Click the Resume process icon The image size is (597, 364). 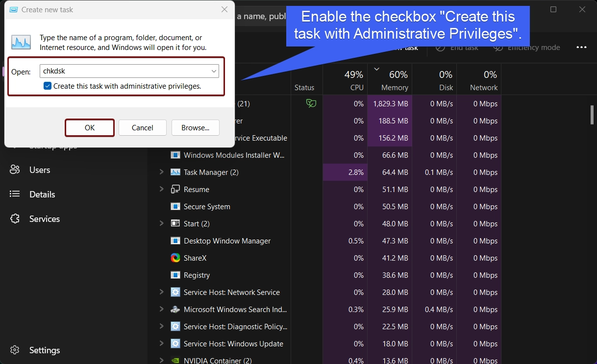coord(175,190)
